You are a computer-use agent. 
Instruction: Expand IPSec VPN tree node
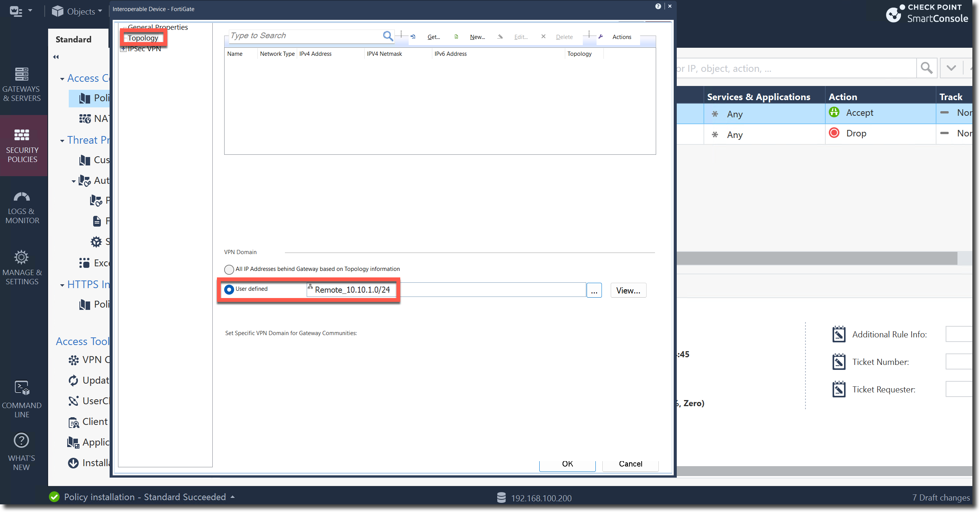[123, 49]
